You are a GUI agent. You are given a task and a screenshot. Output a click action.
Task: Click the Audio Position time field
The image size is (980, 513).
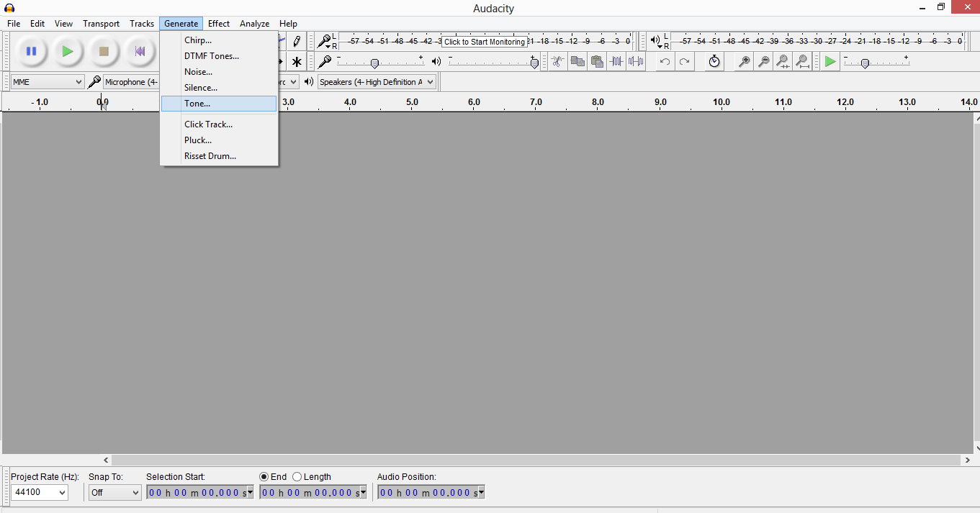click(428, 492)
